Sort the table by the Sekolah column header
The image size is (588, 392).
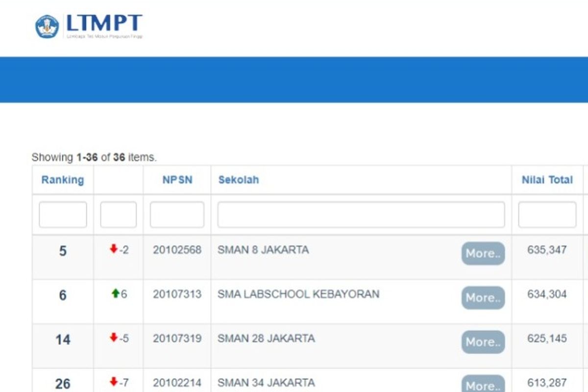pos(239,180)
